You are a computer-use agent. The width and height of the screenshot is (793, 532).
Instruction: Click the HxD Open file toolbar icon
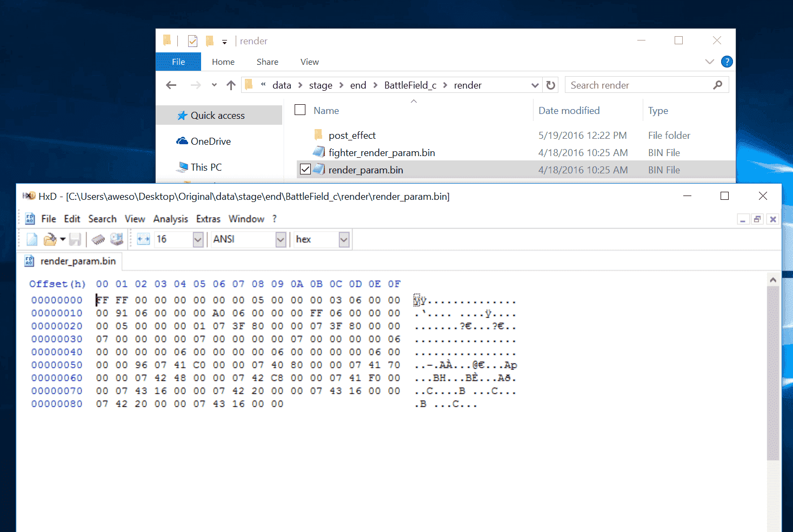50,239
